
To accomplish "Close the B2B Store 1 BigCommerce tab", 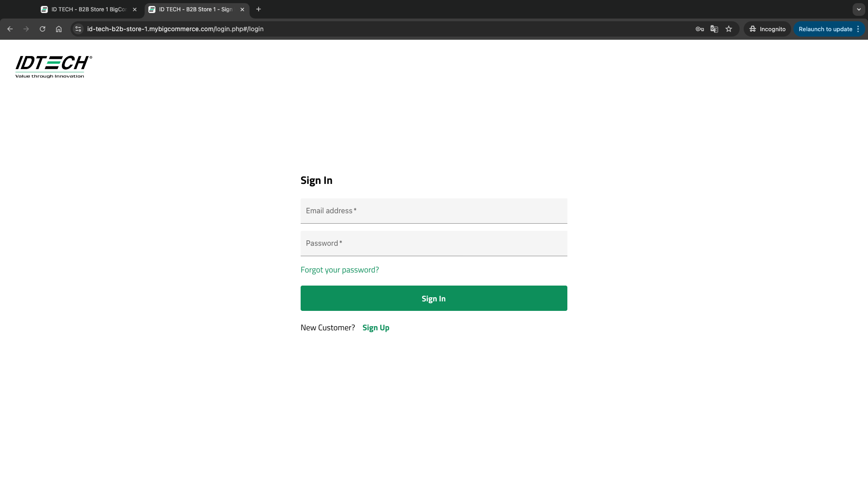I will coord(135,9).
